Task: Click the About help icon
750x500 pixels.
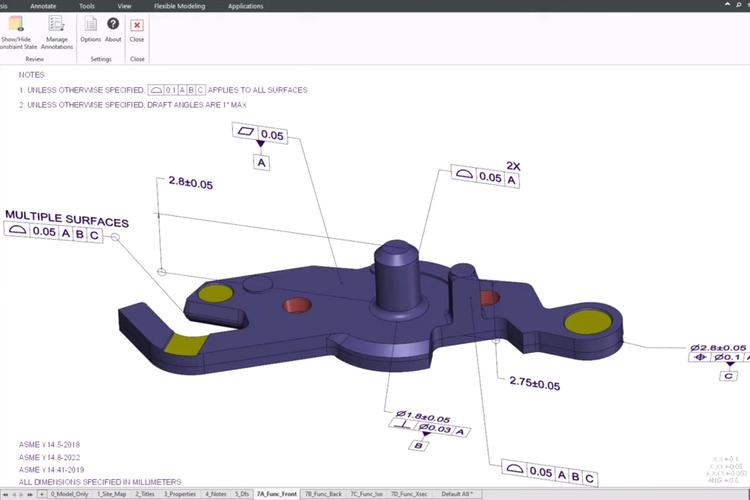Action: (113, 25)
